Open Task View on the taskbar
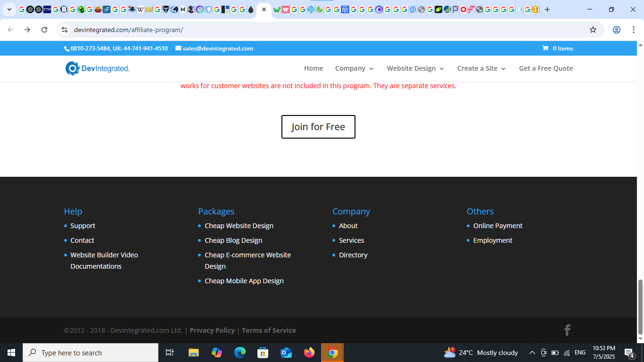The width and height of the screenshot is (644, 362). click(170, 353)
